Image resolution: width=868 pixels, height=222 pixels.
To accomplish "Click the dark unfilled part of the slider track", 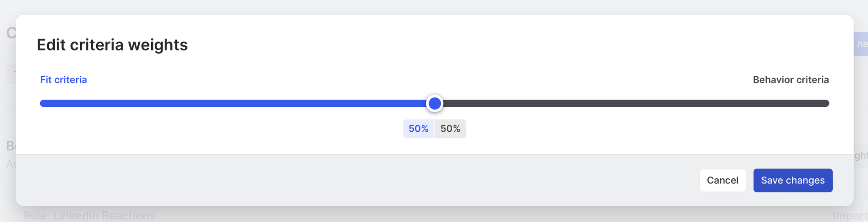I will [636, 103].
